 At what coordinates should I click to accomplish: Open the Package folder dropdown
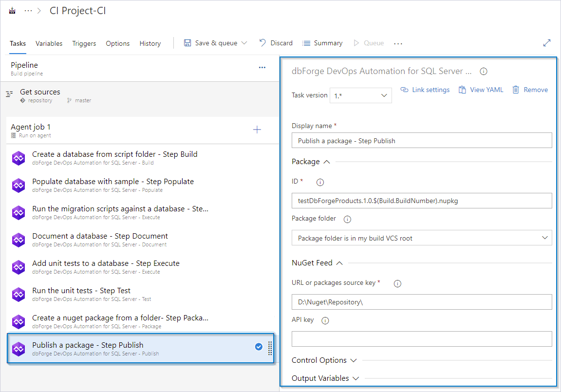tap(422, 238)
